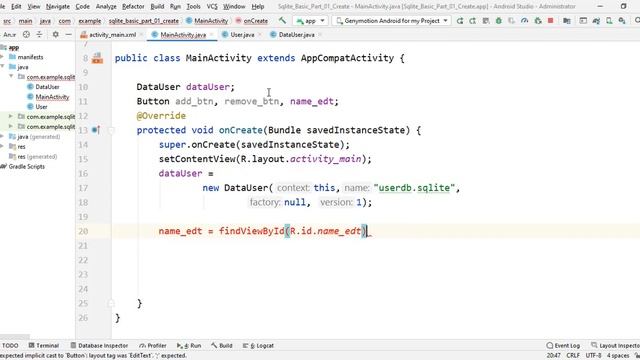640x360 pixels.
Task: Expand the second com.example.sqlite package
Action: pyautogui.click(x=11, y=116)
